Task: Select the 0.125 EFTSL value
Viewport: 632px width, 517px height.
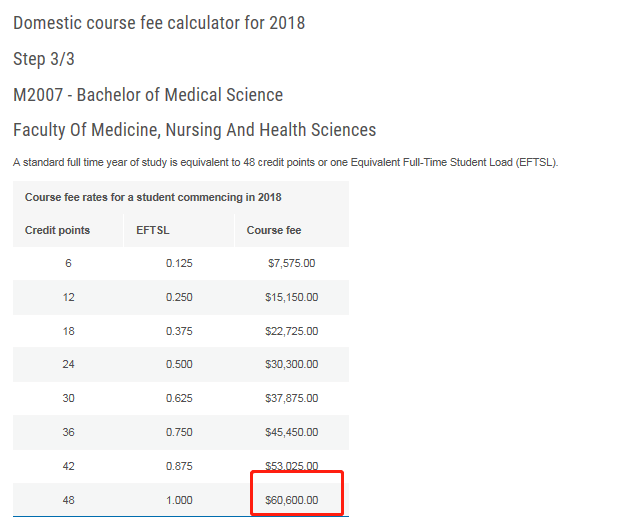Action: coord(179,263)
